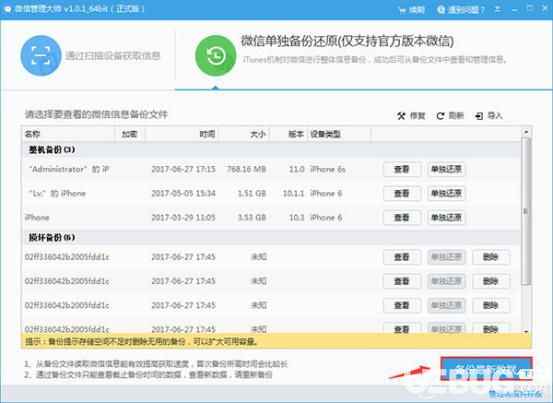Click the iPhone 6s device type cell
Image resolution: width=553 pixels, height=403 pixels.
pyautogui.click(x=328, y=170)
